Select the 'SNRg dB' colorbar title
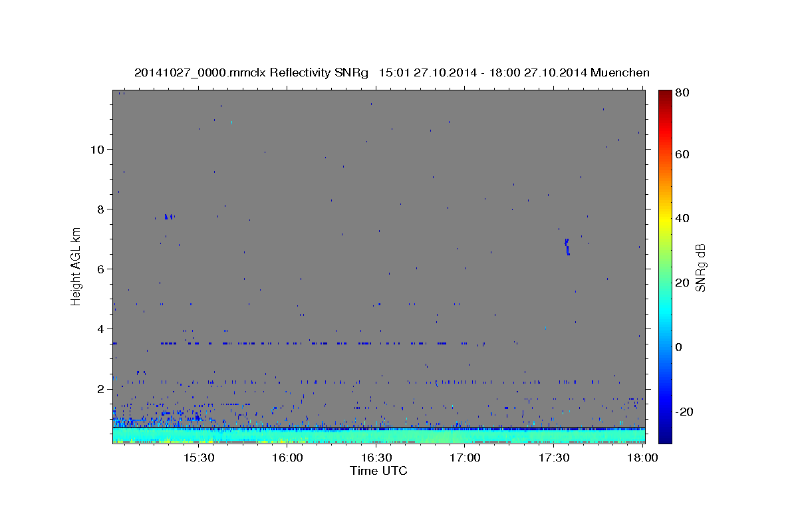798x532 pixels. [700, 267]
